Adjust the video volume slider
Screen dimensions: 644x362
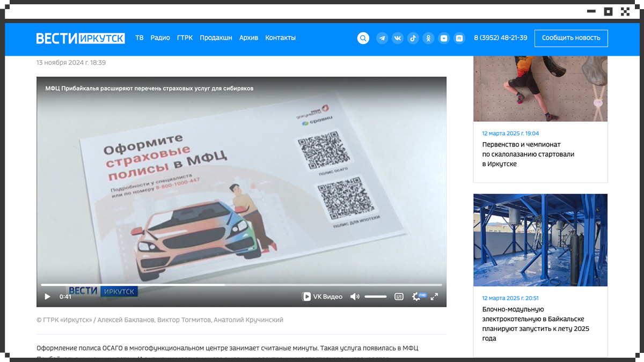point(375,297)
